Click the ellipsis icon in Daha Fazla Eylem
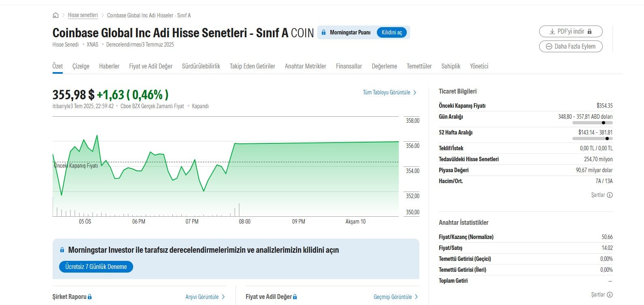 549,46
